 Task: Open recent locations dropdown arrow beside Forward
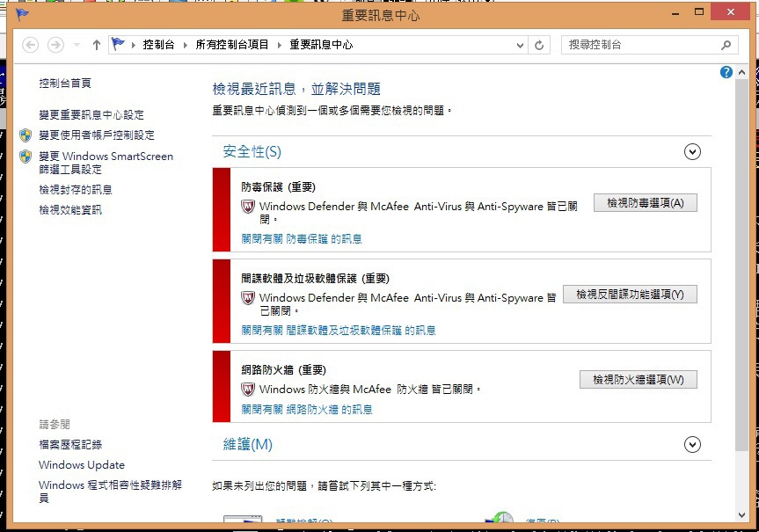[x=77, y=45]
